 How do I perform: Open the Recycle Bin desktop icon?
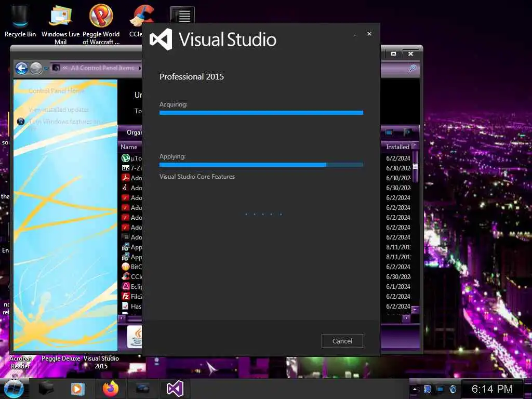coord(20,21)
